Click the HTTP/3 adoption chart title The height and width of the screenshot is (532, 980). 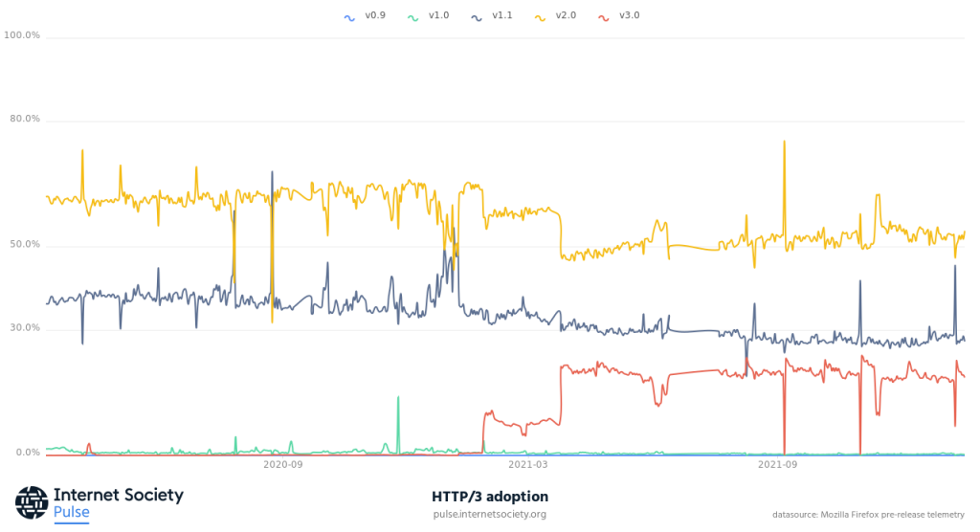[x=489, y=496]
